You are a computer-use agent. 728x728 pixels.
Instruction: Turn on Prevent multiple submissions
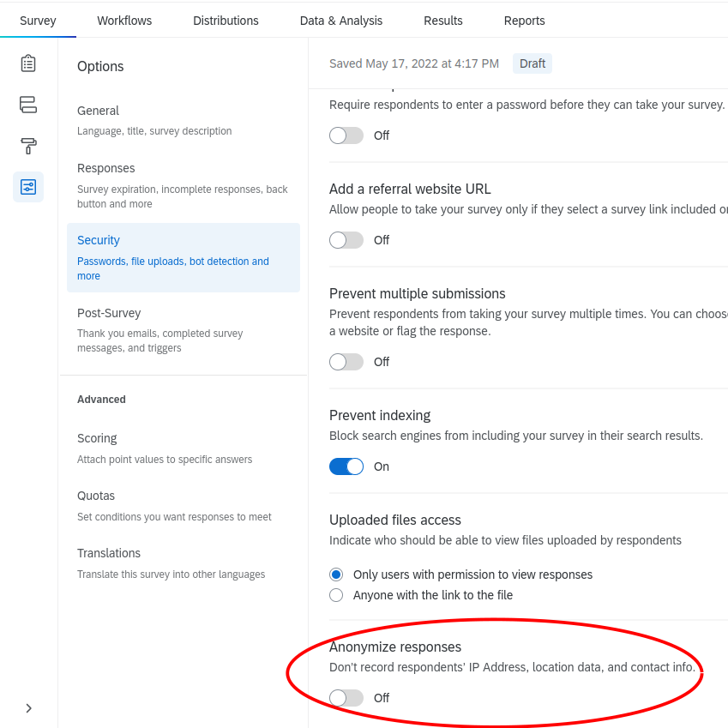click(346, 361)
